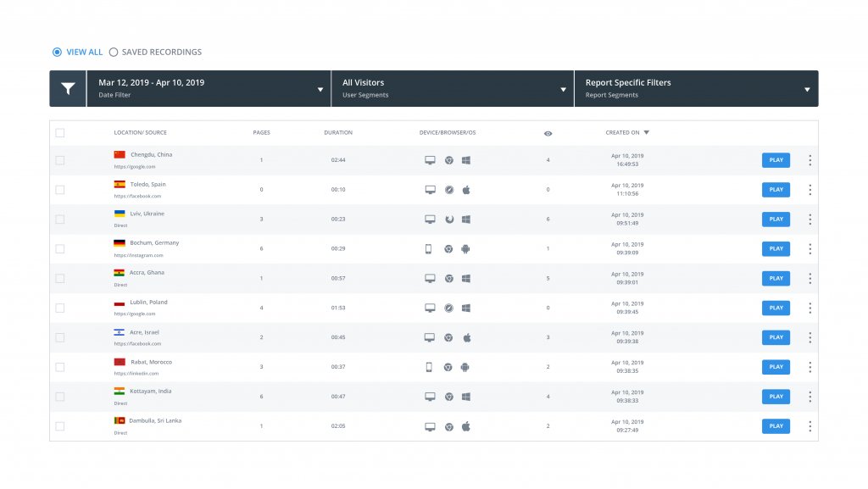Tick the checkbox for Acre, Israel row
This screenshot has height=489, width=868.
click(x=60, y=337)
